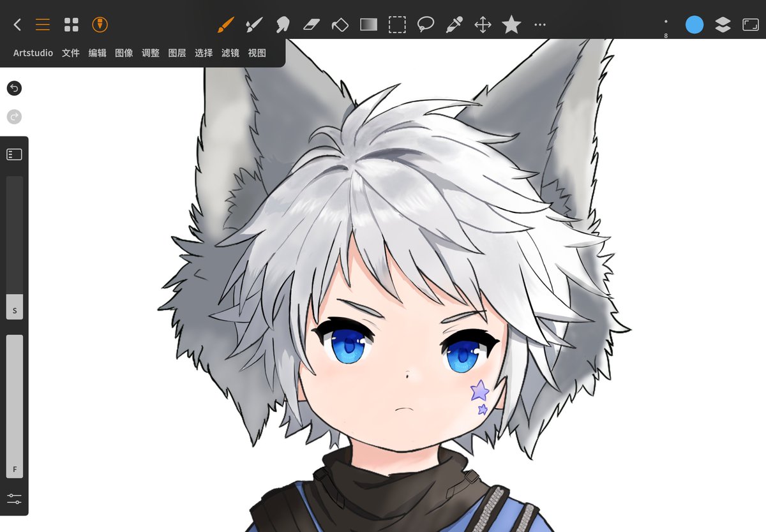Open the 图层 menu

(x=177, y=53)
